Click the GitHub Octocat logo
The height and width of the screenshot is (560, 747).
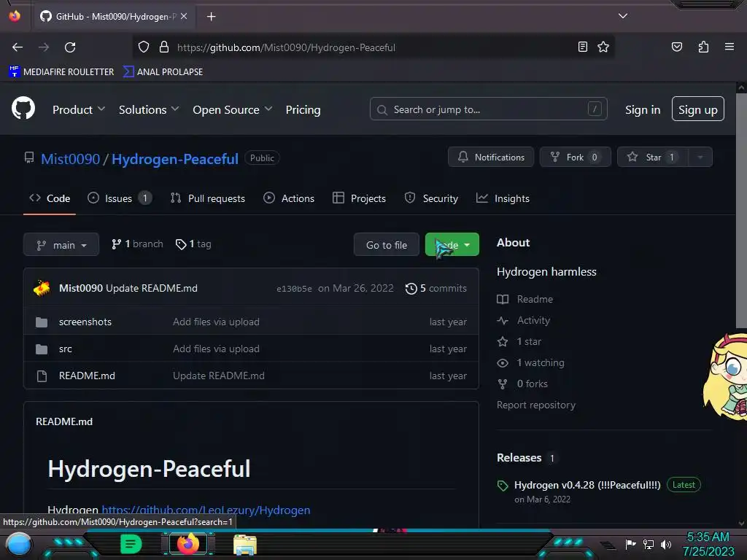pyautogui.click(x=23, y=109)
